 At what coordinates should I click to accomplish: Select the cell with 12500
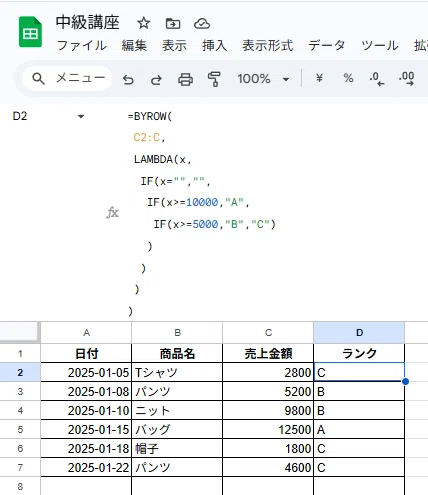(268, 429)
